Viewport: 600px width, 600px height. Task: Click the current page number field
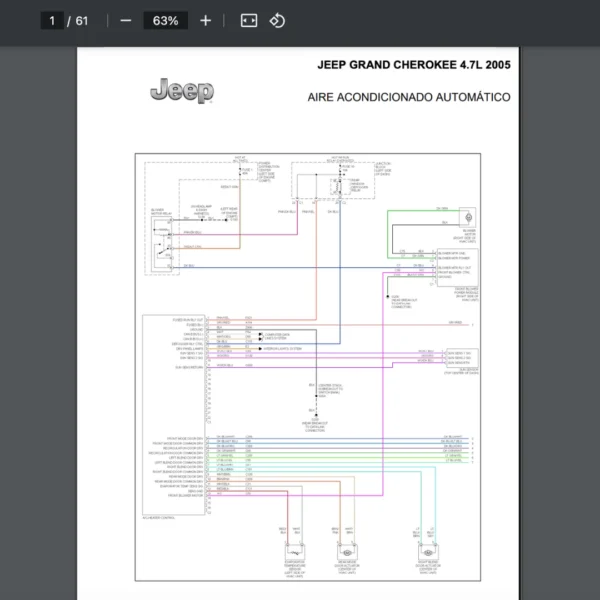click(x=51, y=21)
